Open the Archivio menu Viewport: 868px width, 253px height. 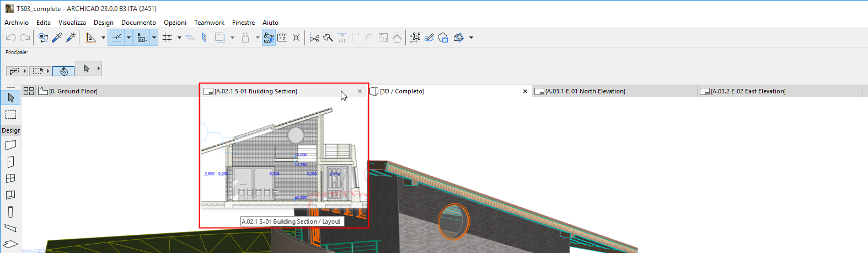tap(17, 23)
